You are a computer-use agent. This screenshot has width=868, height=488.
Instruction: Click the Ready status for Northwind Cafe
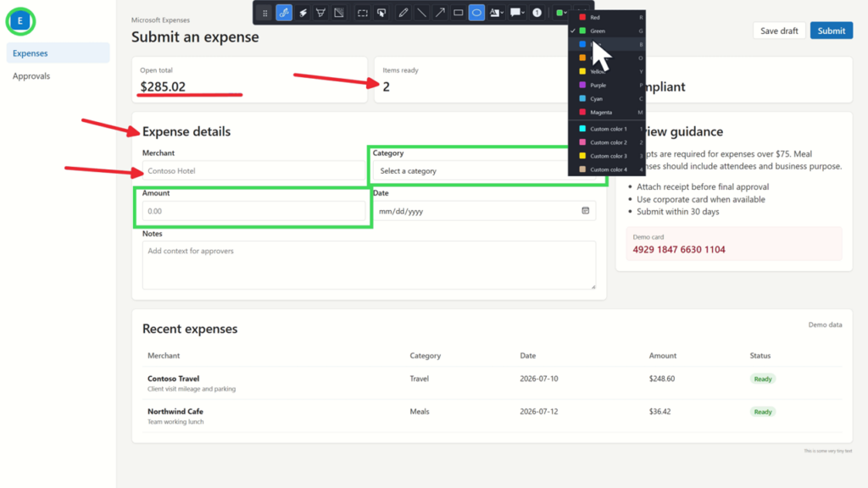click(x=763, y=412)
